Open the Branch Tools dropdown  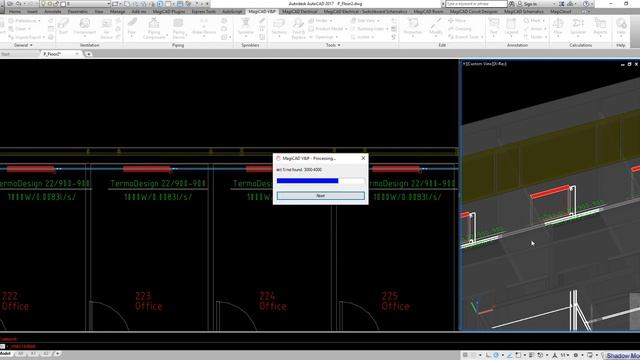point(465,37)
